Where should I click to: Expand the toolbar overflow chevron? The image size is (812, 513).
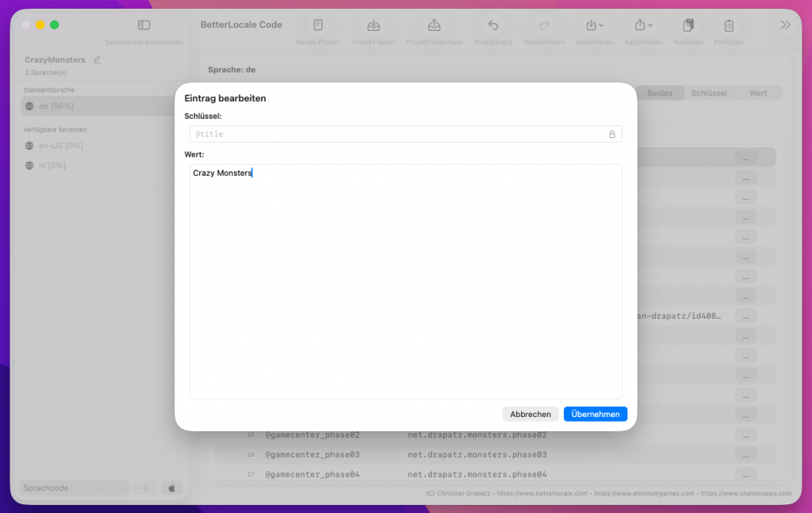tap(785, 25)
